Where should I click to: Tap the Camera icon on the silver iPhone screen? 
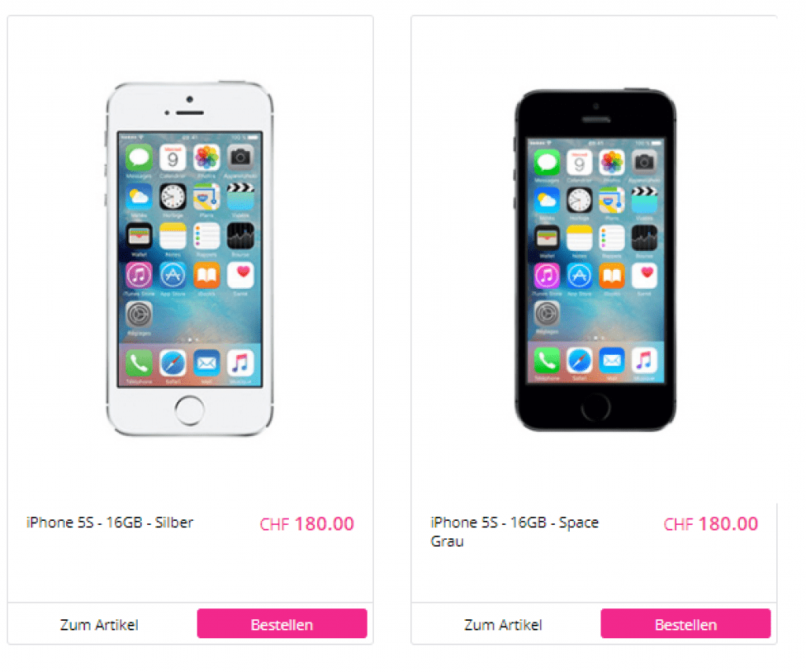(x=240, y=157)
